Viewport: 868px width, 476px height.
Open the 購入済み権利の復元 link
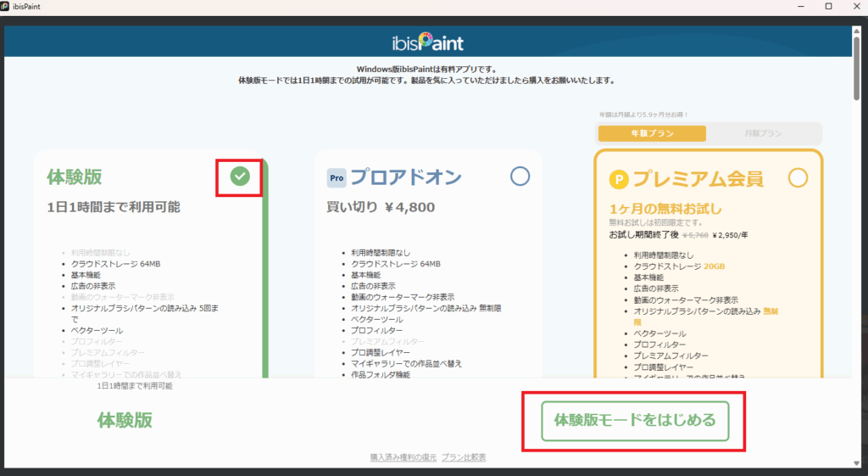[x=403, y=457]
